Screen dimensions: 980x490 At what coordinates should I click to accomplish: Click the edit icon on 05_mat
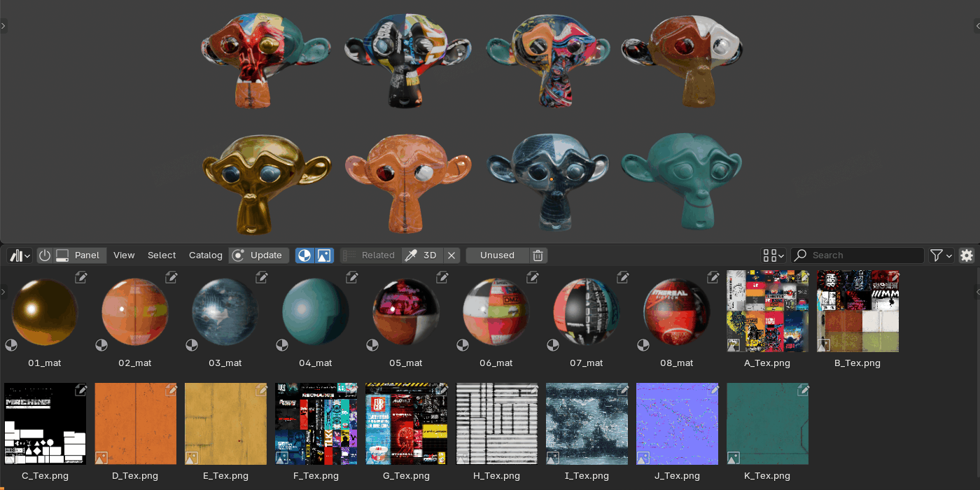tap(442, 277)
